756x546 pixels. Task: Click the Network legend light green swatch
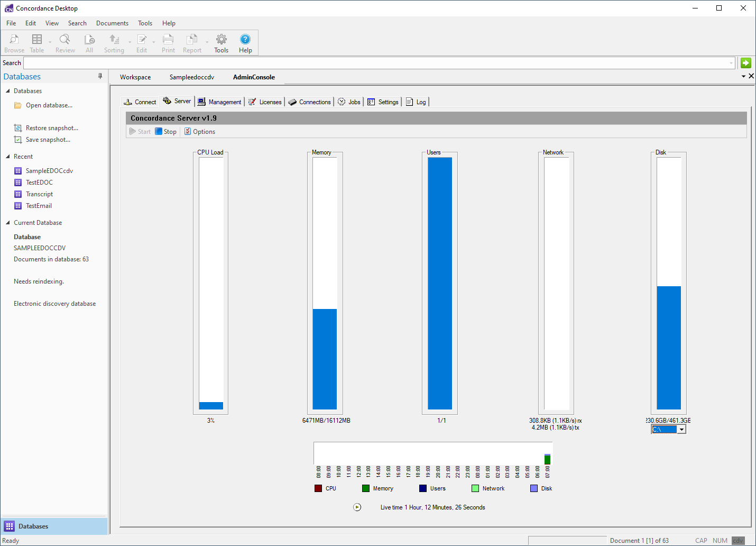coord(475,488)
